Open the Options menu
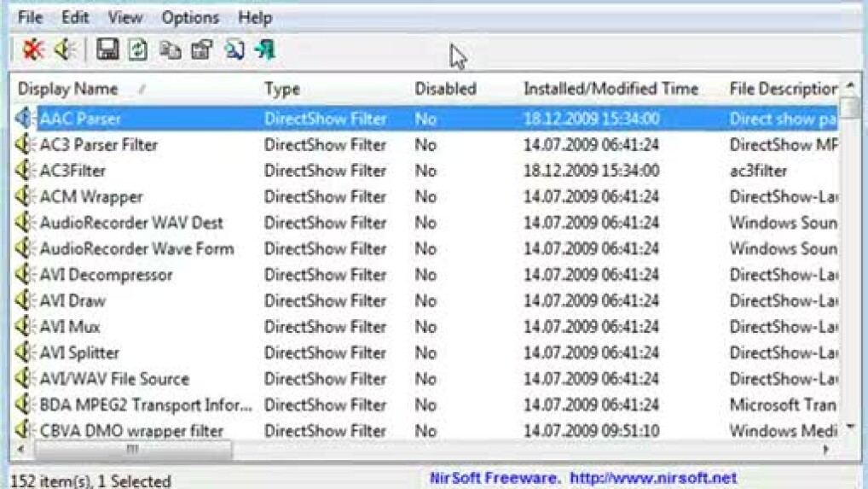The height and width of the screenshot is (489, 868). (x=190, y=17)
